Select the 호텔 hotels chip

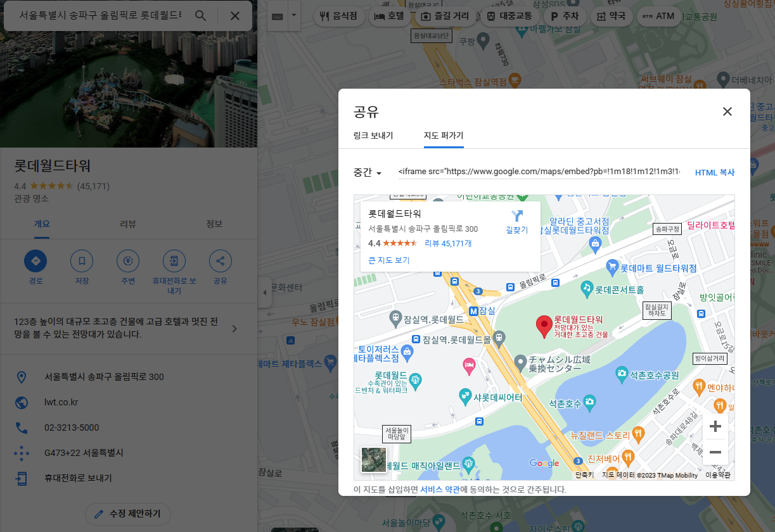click(x=389, y=16)
